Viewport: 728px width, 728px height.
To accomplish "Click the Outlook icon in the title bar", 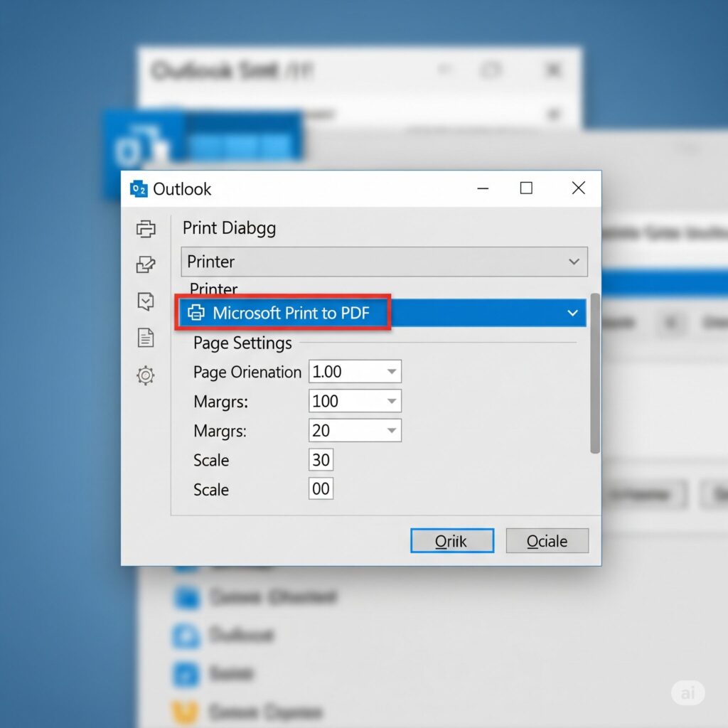I will (x=140, y=188).
